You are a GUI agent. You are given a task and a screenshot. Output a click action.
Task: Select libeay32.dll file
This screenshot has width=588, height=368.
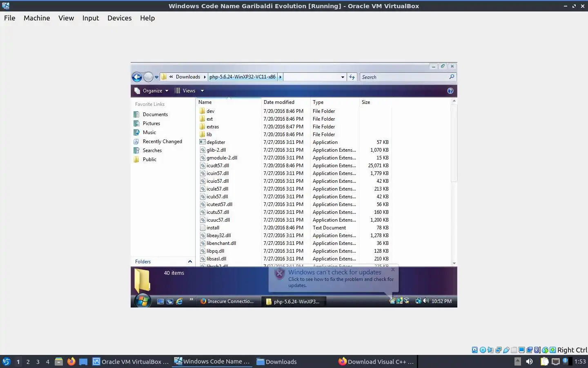tap(215, 236)
